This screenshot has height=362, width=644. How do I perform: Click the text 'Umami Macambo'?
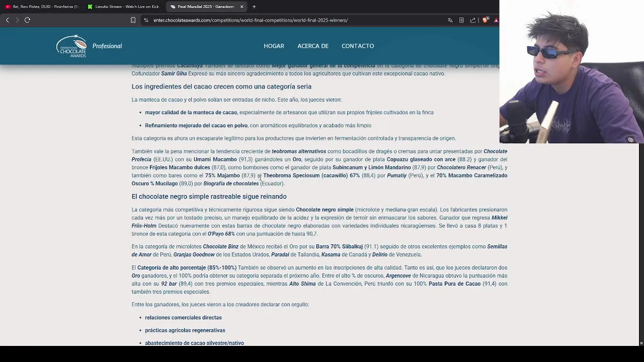click(215, 159)
